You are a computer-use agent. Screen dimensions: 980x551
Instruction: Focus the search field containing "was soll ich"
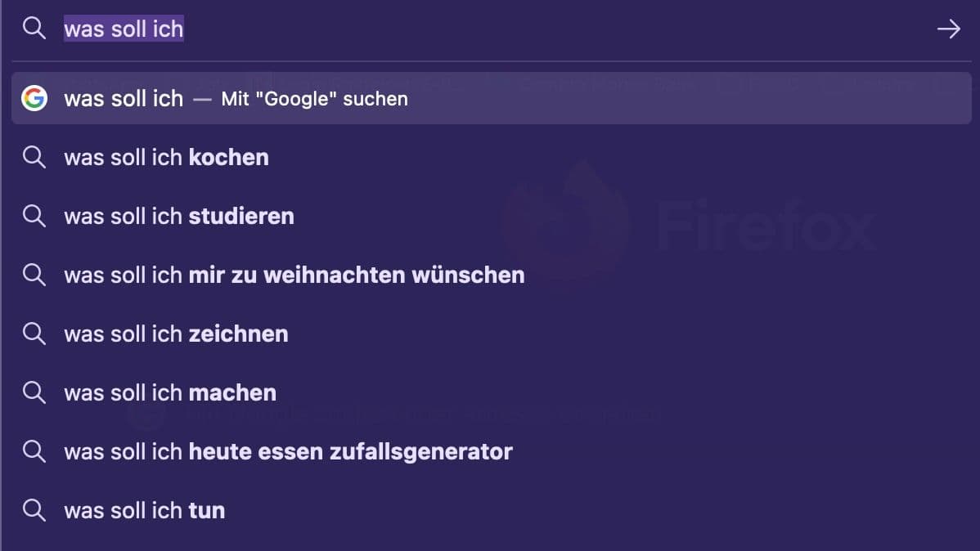point(491,29)
